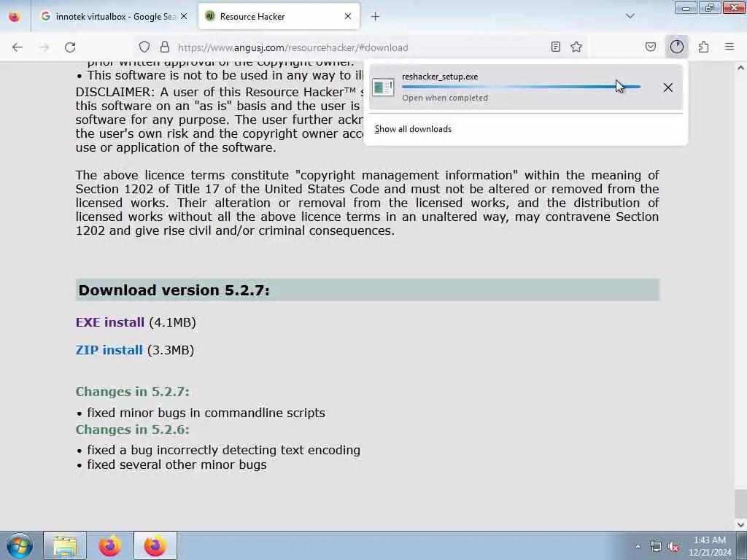Cancel the reshacker_setup.exe download
Viewport: 747px width, 560px height.
[x=668, y=87]
